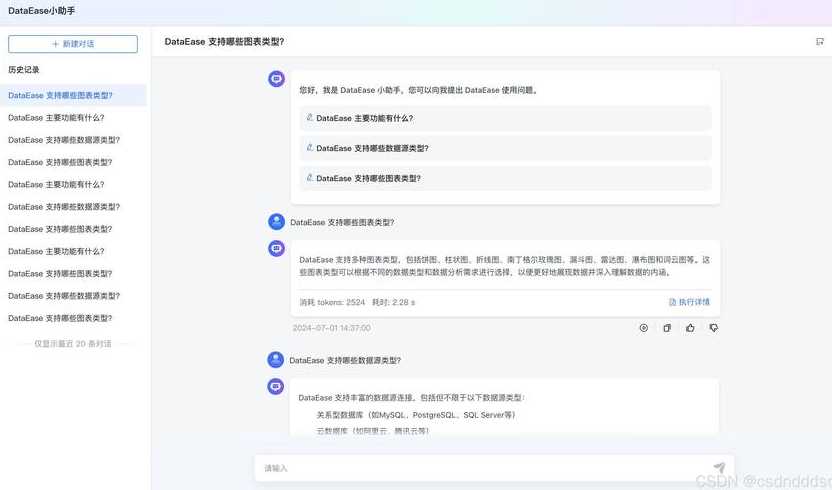Screen dimensions: 832x490
Task: Copy the chart types answer
Action: pyautogui.click(x=667, y=328)
